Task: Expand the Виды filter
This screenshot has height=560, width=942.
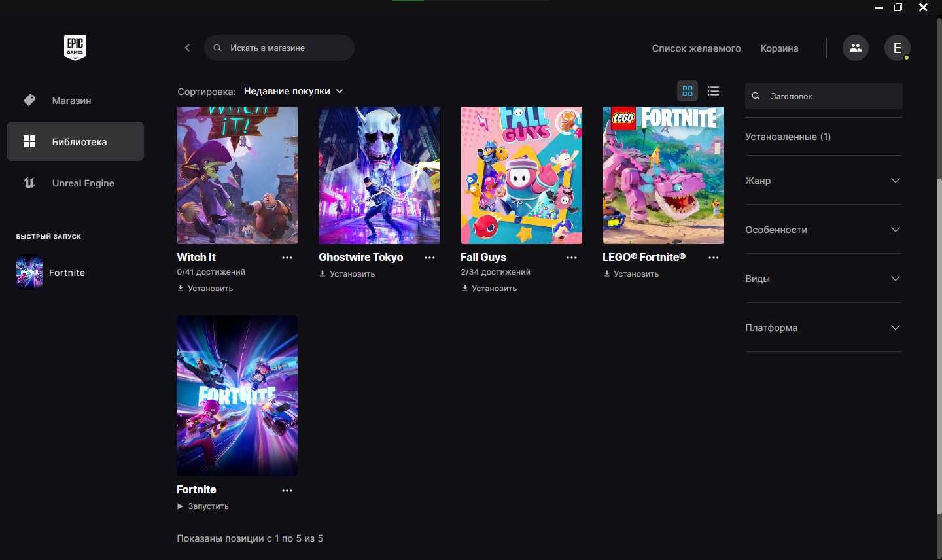Action: pyautogui.click(x=824, y=278)
